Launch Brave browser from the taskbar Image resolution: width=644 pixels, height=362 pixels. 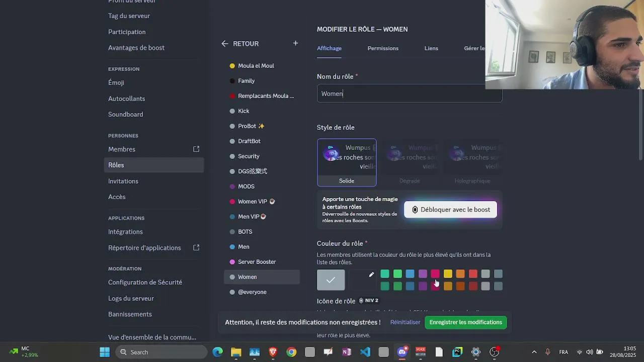273,352
